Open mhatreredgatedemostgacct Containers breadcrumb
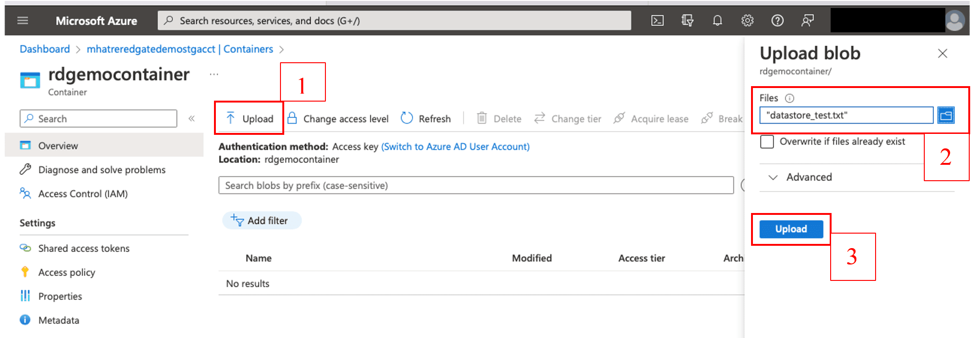Viewport: 980px width, 338px height. (180, 49)
